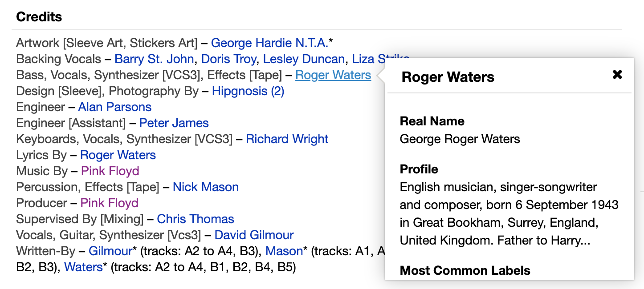The width and height of the screenshot is (644, 289).
Task: Open the Nick Mason percussion link
Action: pos(205,187)
